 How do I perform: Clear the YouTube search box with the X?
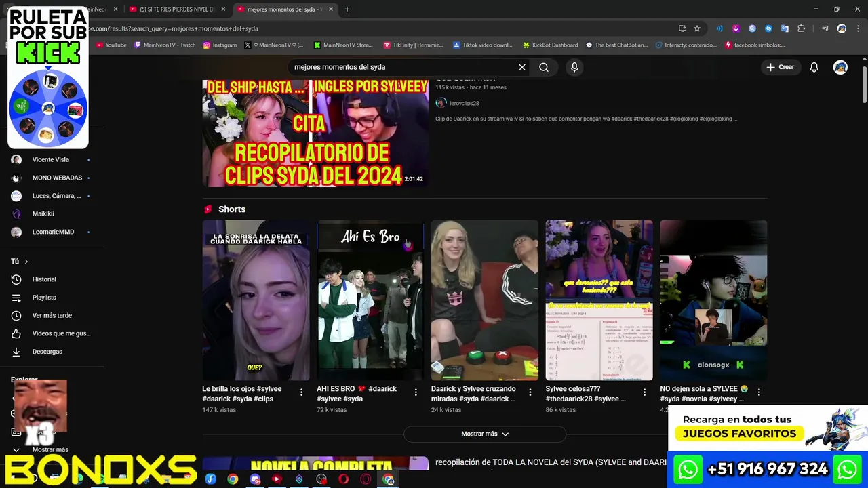click(x=522, y=67)
